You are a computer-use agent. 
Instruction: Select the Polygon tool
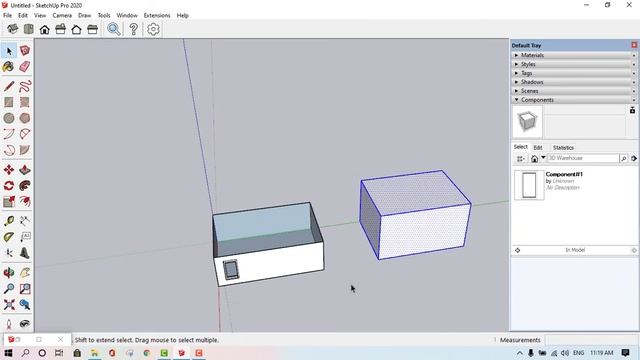[x=25, y=118]
